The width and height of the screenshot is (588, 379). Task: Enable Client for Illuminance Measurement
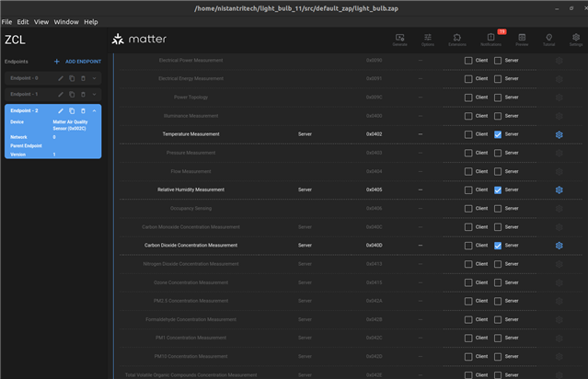468,116
